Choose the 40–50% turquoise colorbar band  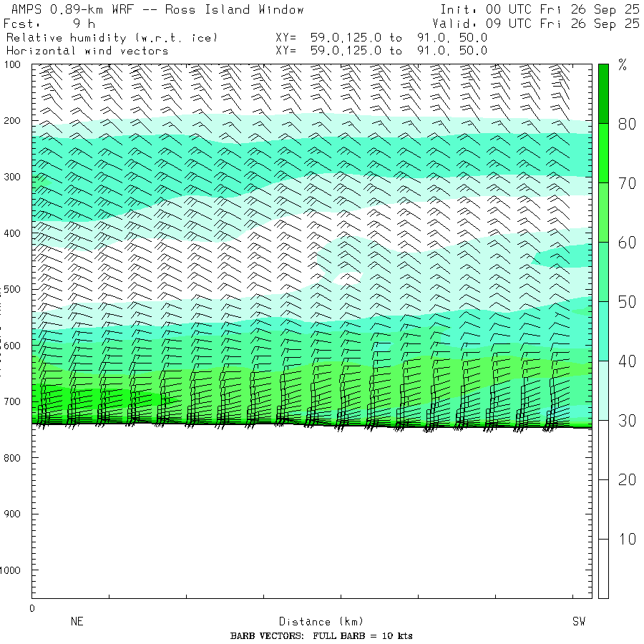(603, 331)
